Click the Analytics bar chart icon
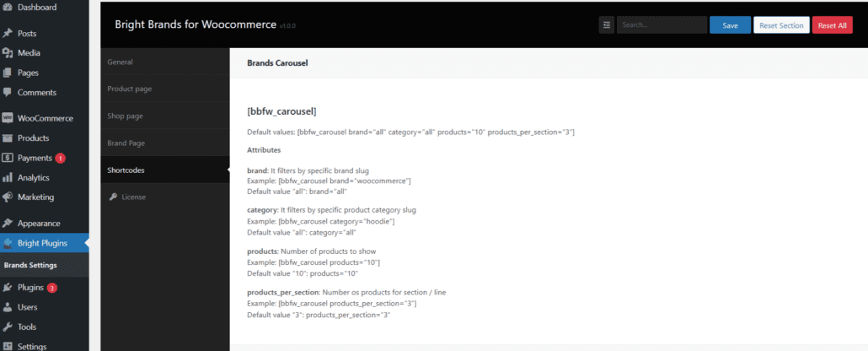 [8, 178]
